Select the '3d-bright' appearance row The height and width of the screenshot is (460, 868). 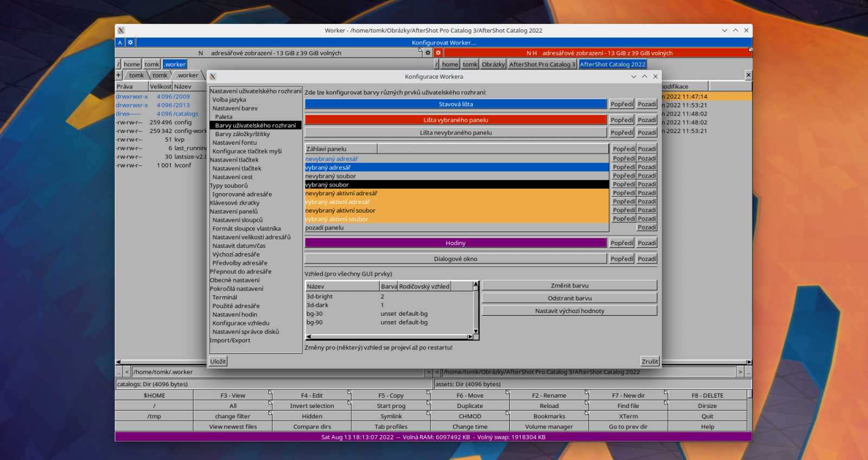389,297
